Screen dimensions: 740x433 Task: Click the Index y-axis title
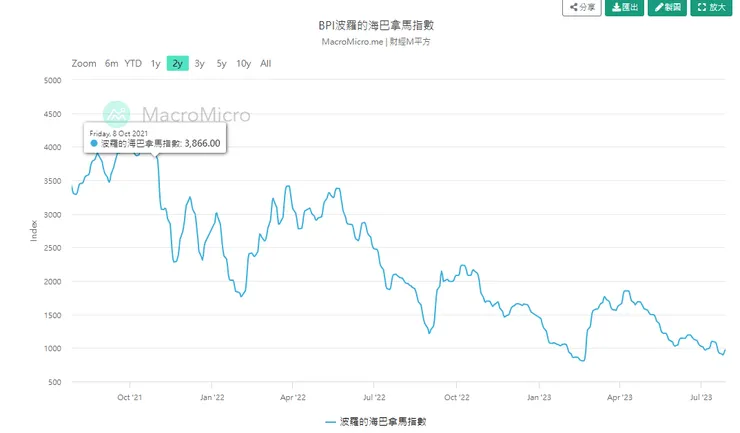coord(34,229)
